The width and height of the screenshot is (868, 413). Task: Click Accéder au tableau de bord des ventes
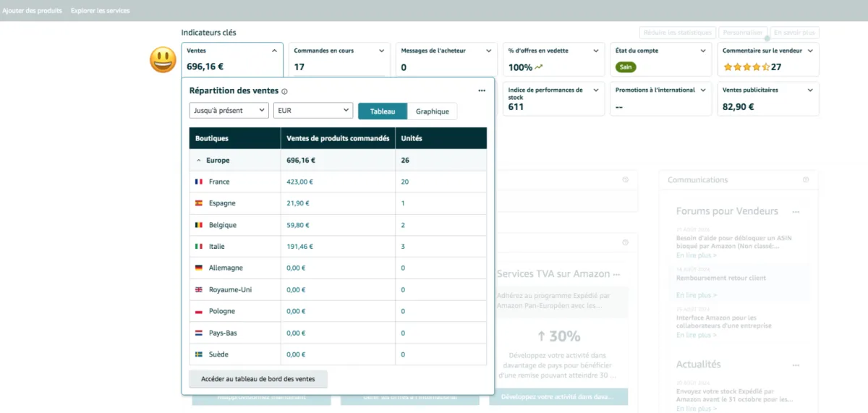click(x=258, y=379)
